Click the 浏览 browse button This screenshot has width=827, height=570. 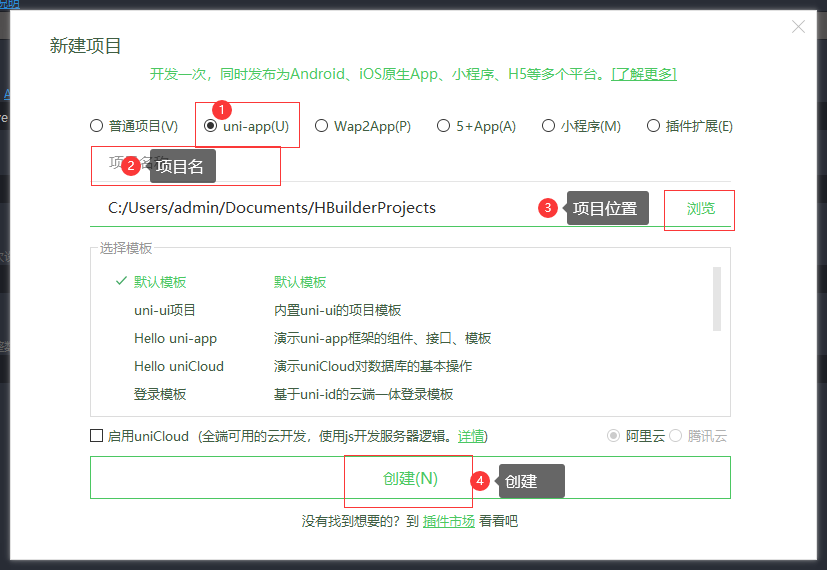point(700,209)
